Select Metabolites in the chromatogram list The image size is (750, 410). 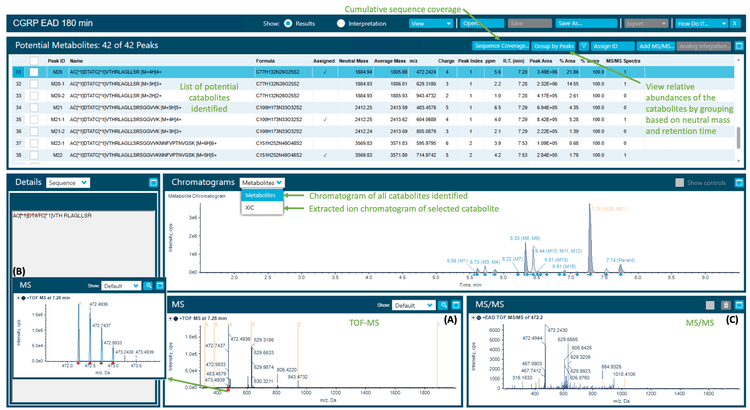pos(262,196)
